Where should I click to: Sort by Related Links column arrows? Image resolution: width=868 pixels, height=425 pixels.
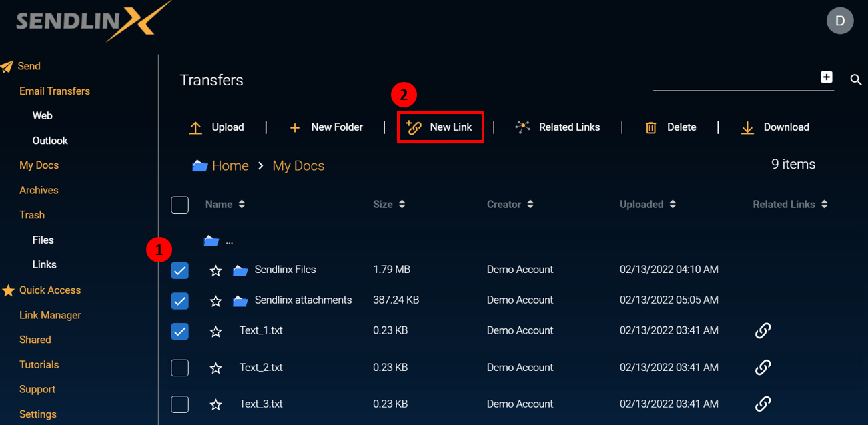pyautogui.click(x=825, y=205)
